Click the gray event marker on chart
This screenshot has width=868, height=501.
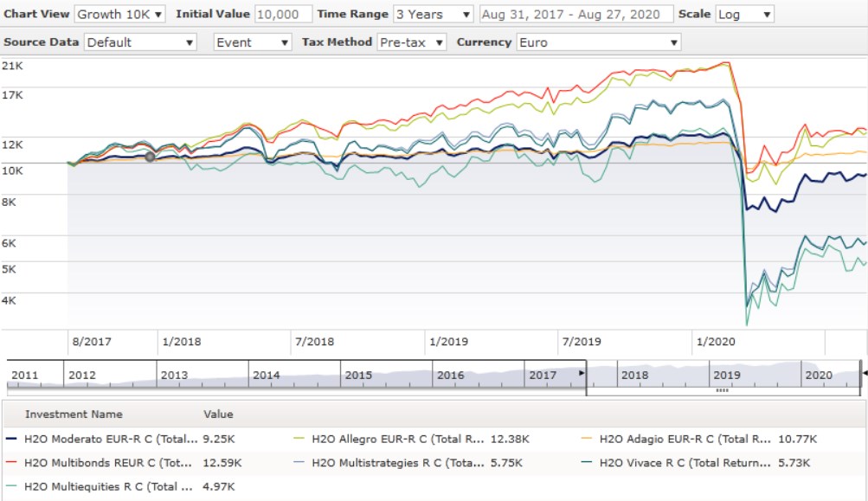151,157
